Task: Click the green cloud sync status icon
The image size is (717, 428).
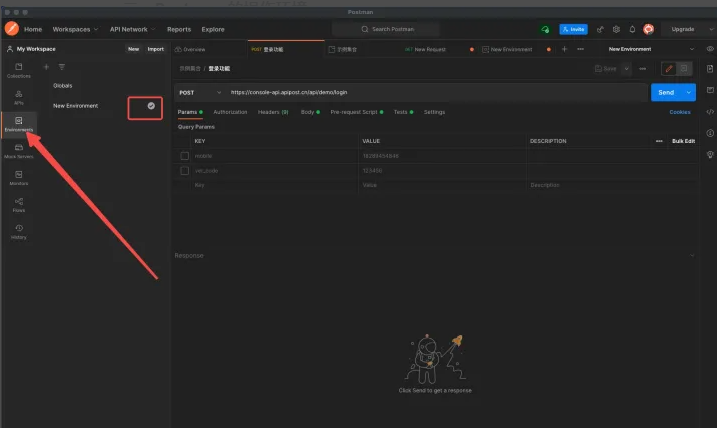Action: click(x=545, y=29)
